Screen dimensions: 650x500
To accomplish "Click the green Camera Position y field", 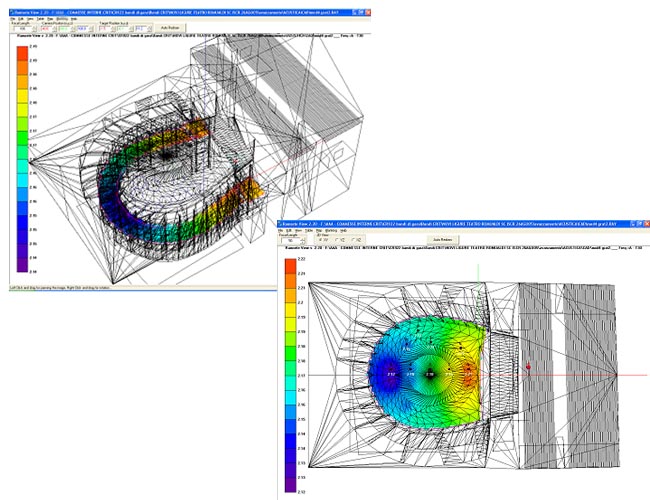I will (64, 29).
